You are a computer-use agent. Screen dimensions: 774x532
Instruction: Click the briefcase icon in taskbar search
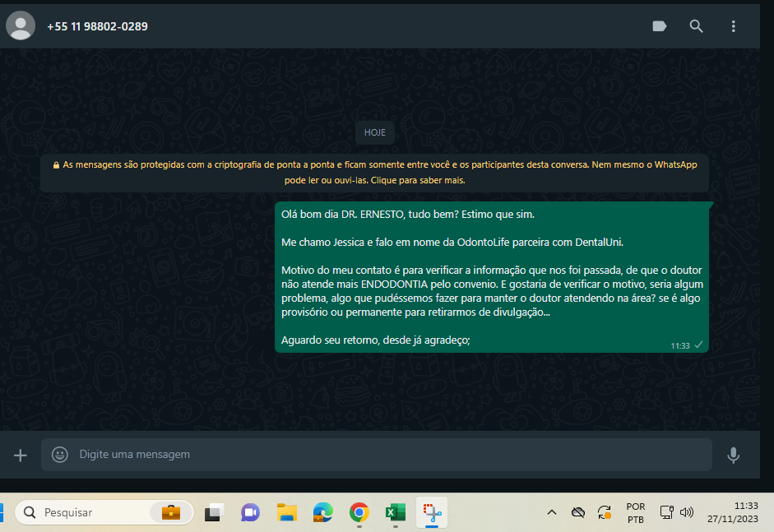point(171,512)
